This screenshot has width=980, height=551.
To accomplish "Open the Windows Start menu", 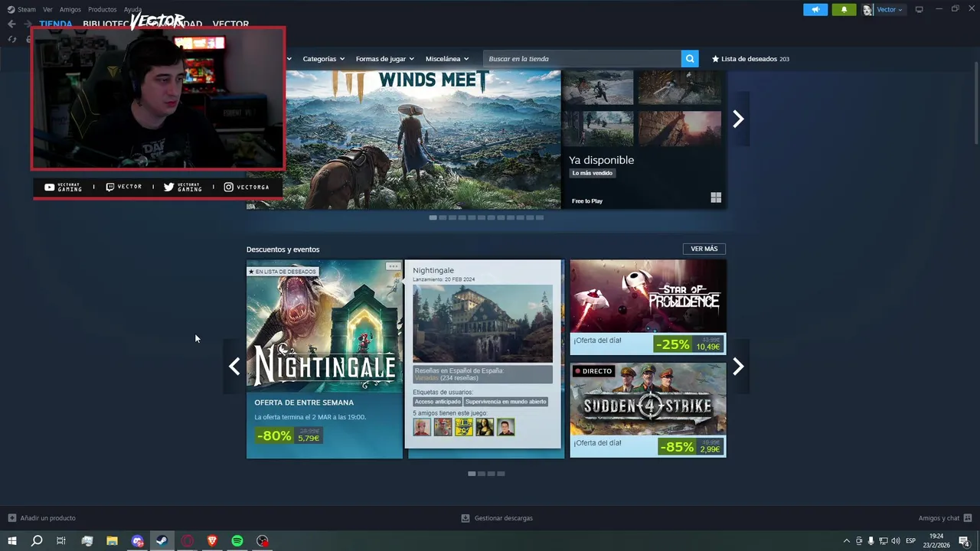I will tap(11, 541).
